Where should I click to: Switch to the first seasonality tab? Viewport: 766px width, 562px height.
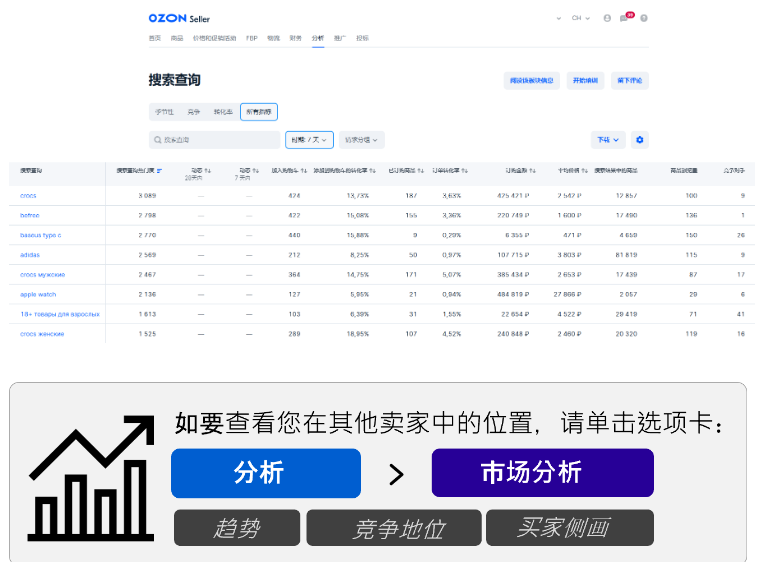point(164,112)
